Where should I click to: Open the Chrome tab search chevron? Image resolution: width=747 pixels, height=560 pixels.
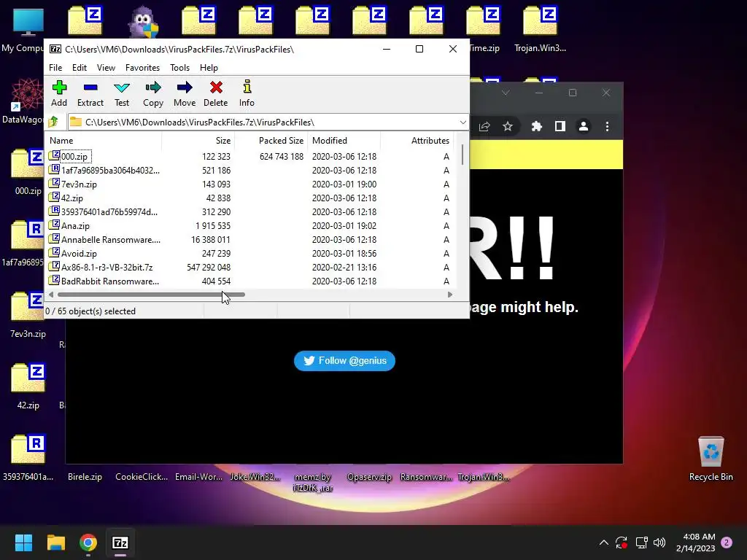coord(506,93)
